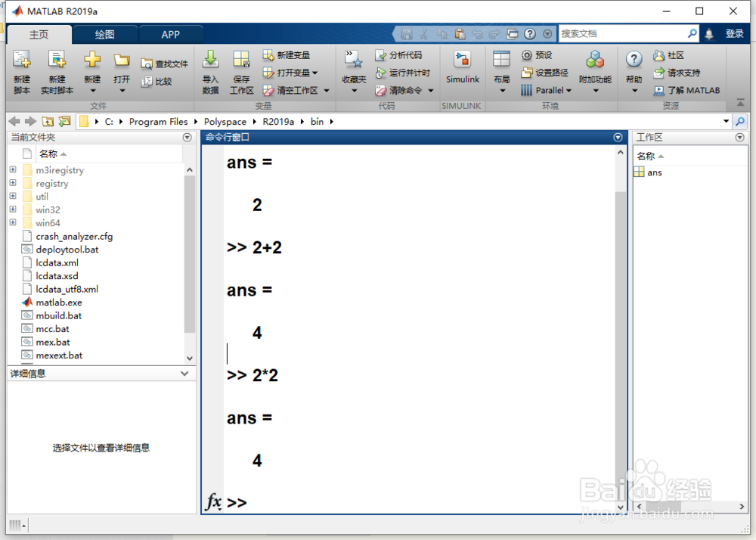Open the Clear Workspace (清空工作区) dropdown arrow
The height and width of the screenshot is (540, 756).
click(327, 91)
